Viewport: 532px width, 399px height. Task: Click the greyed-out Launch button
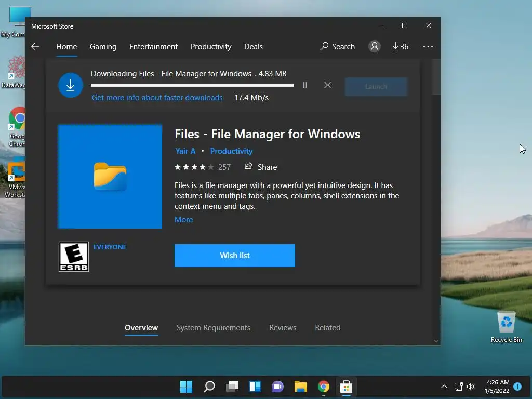[376, 87]
